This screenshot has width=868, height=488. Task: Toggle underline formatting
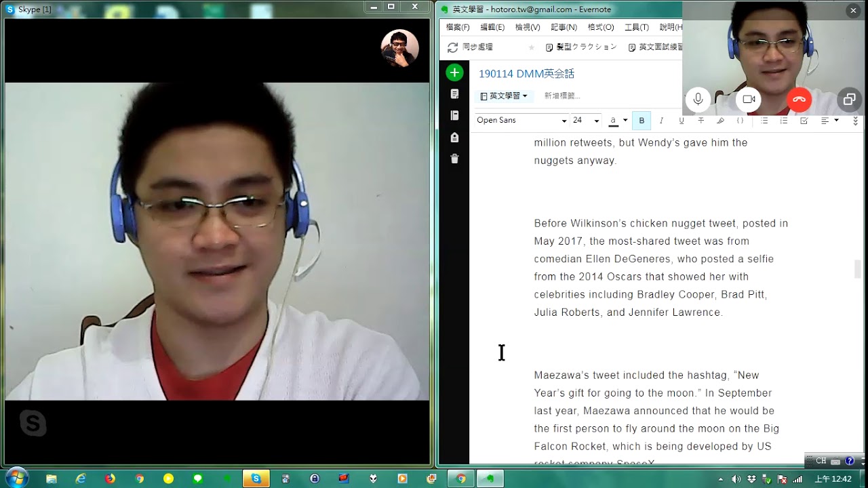point(681,121)
